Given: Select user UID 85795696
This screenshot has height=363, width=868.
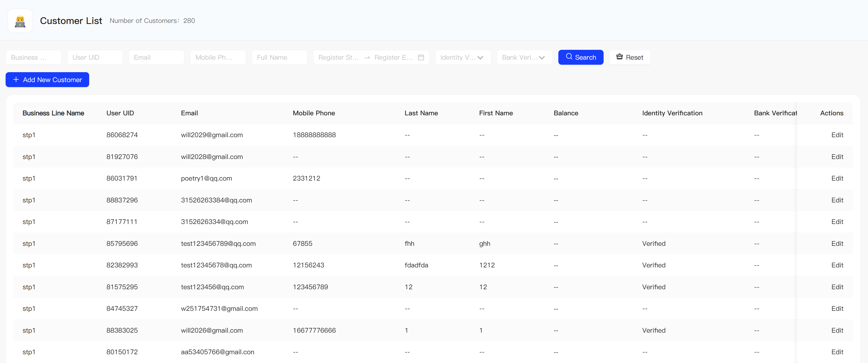Looking at the screenshot, I should pos(122,244).
